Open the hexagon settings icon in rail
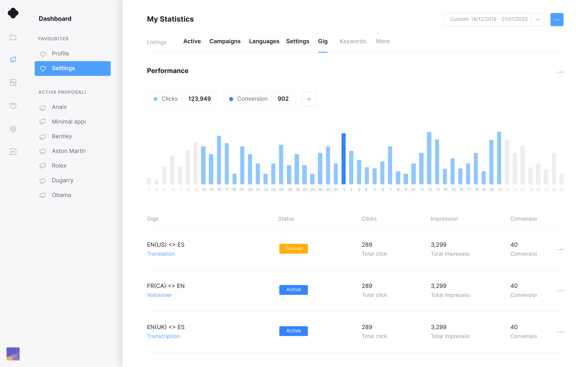This screenshot has width=588, height=367. pyautogui.click(x=13, y=129)
